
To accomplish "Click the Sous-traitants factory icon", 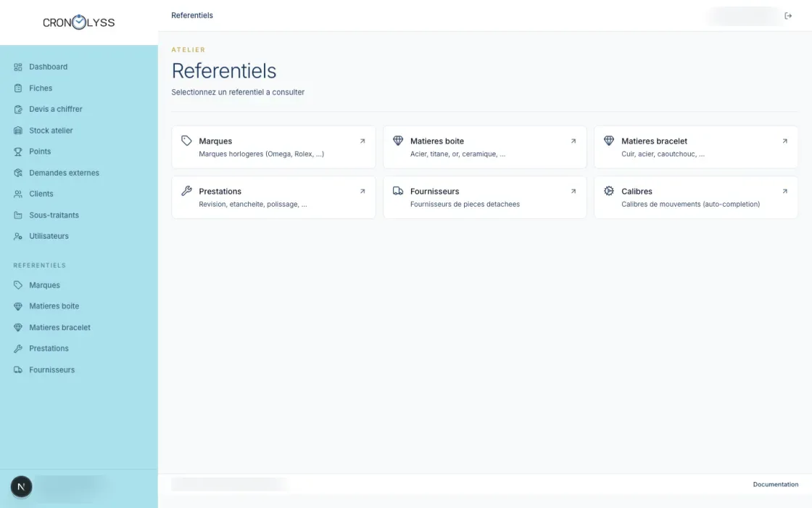I will (18, 215).
